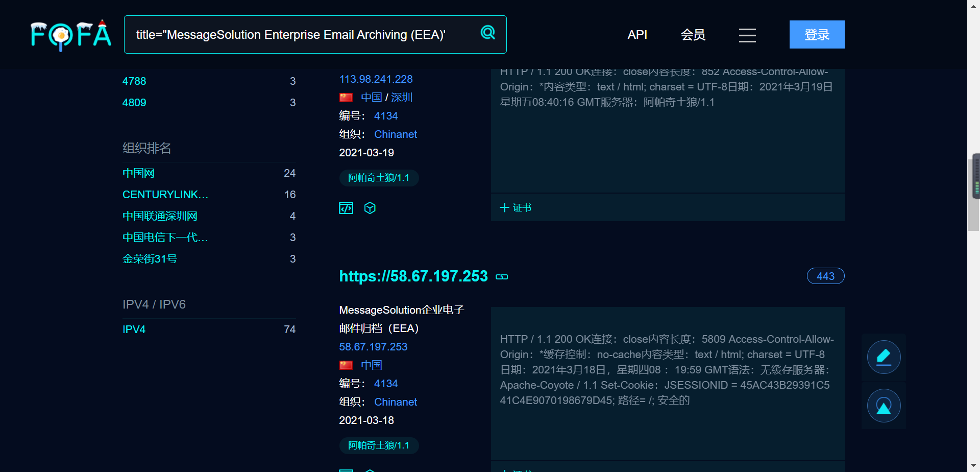
Task: Click the search query input field
Action: [301, 35]
